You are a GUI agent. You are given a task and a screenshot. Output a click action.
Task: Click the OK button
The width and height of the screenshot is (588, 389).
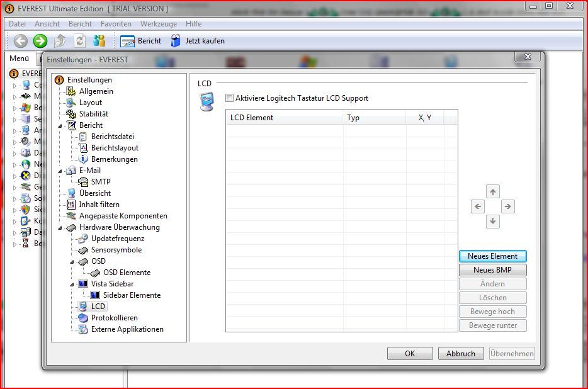tap(410, 353)
